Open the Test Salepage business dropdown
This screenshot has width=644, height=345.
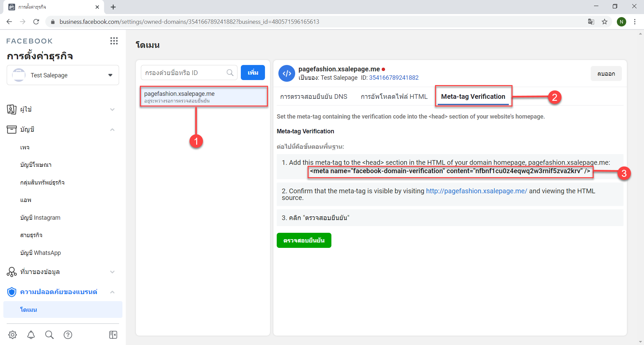(63, 75)
